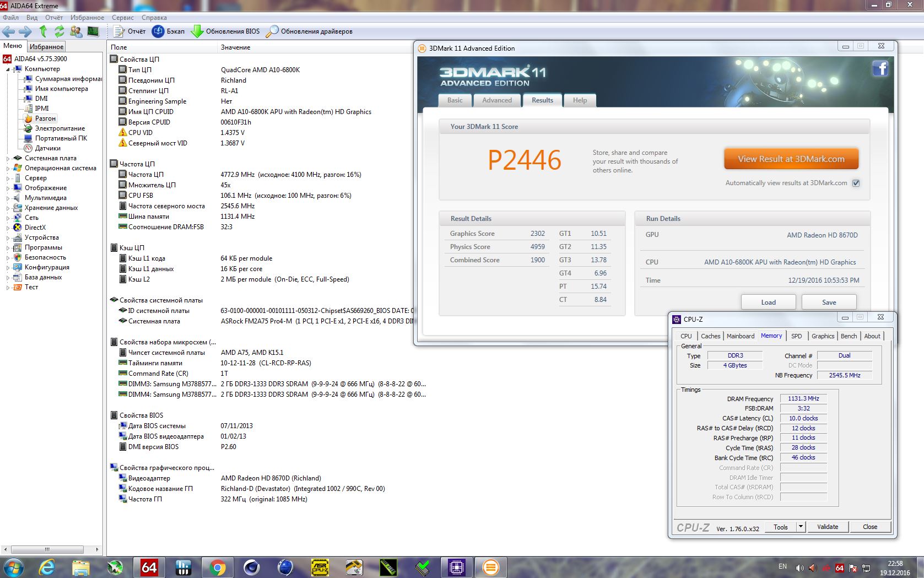
Task: Switch to the Advanced tab in 3DMark
Action: [497, 100]
